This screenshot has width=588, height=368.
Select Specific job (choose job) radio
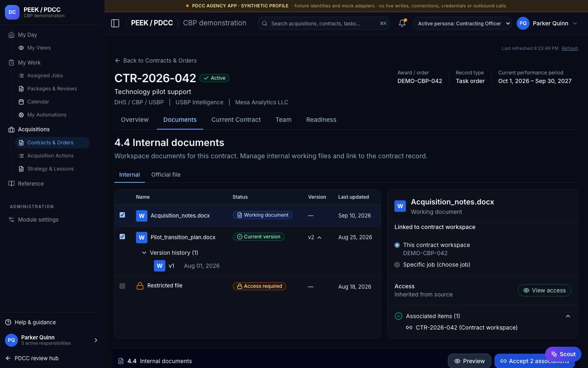tap(397, 265)
